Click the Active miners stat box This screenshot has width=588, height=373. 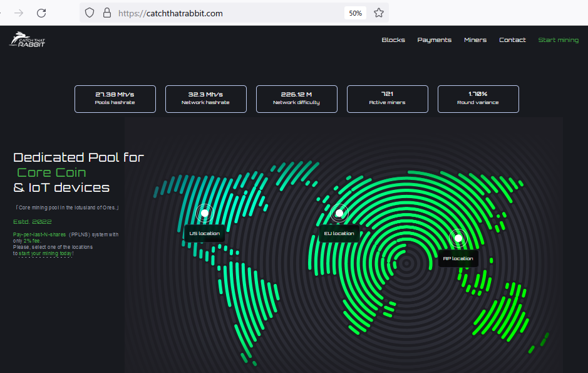[387, 99]
